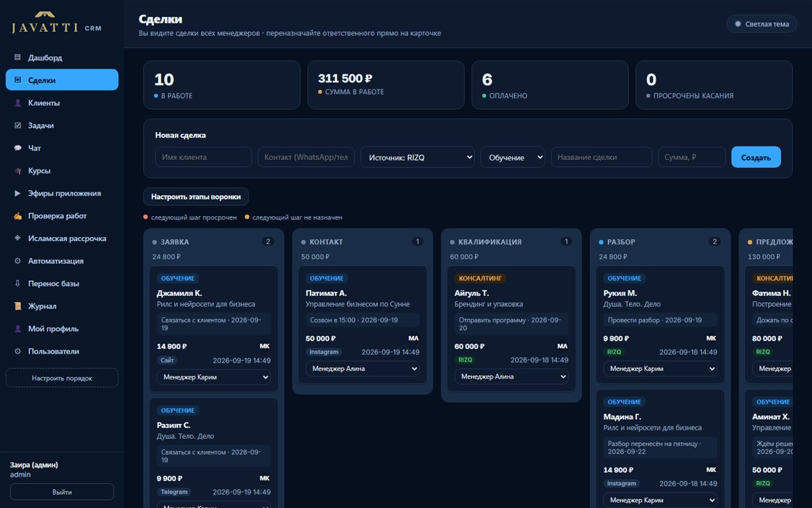Click the Пользователи gear icon
The width and height of the screenshot is (812, 508).
click(x=18, y=352)
